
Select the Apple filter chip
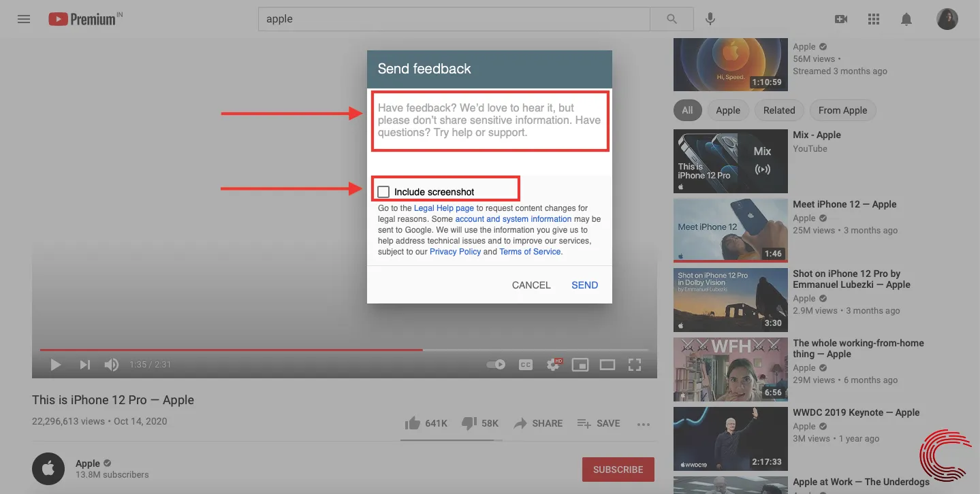click(728, 110)
